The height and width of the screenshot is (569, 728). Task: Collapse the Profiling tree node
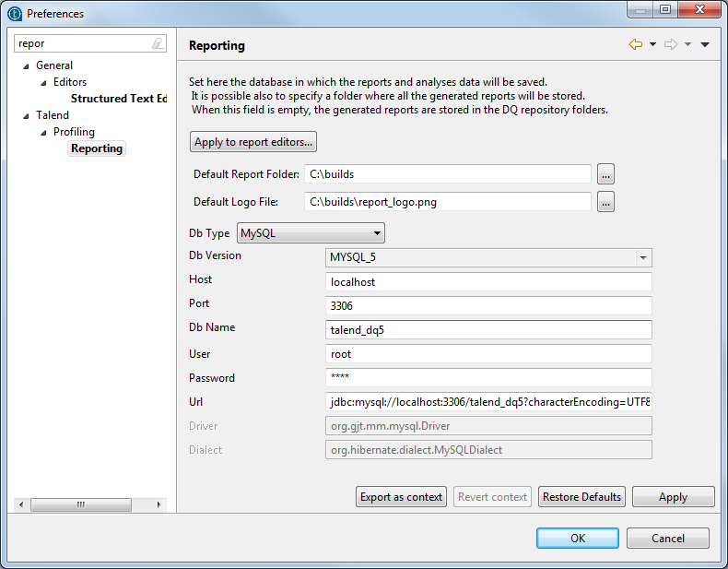click(43, 133)
